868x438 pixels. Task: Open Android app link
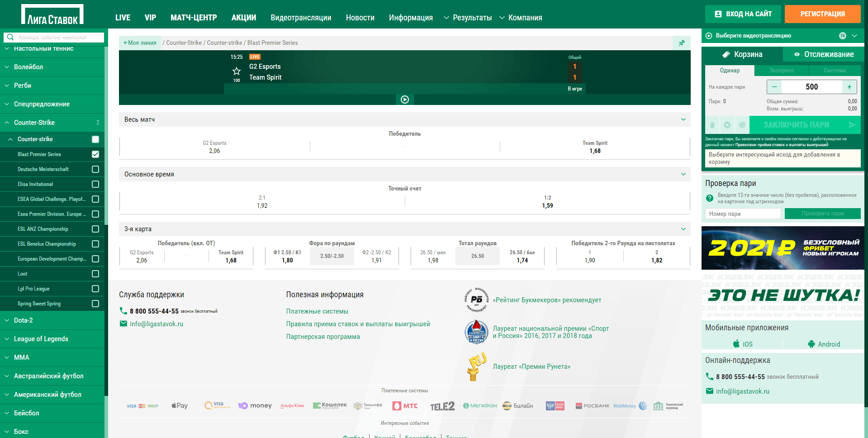(824, 344)
